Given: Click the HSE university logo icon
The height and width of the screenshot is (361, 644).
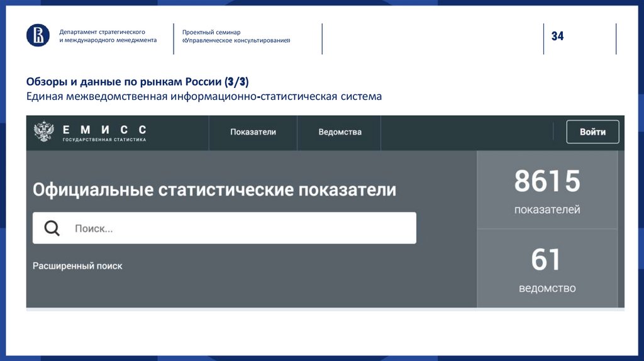Looking at the screenshot, I should [38, 35].
